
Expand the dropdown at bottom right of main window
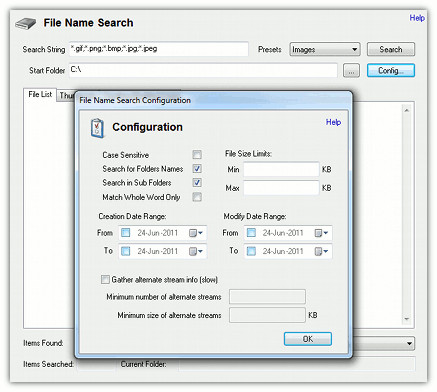(409, 344)
